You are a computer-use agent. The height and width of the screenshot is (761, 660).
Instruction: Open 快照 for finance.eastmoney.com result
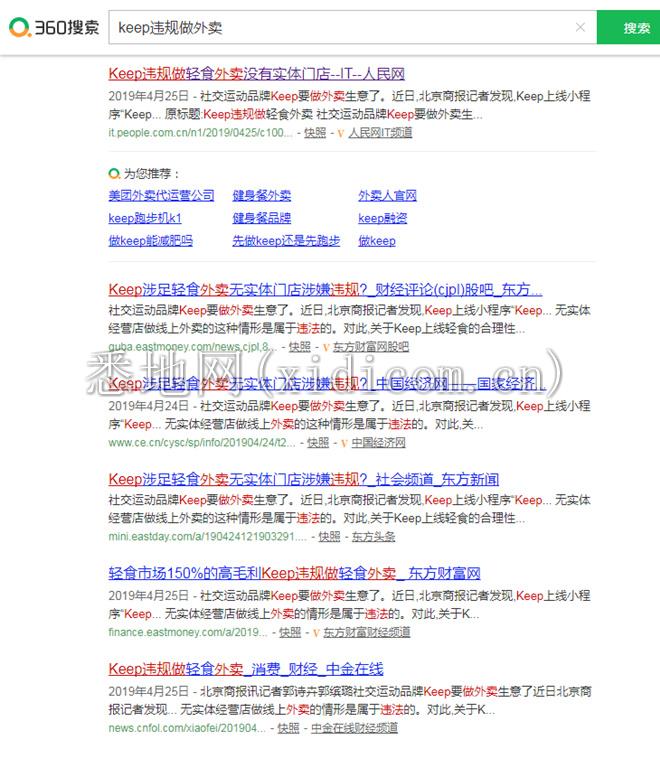[x=290, y=632]
